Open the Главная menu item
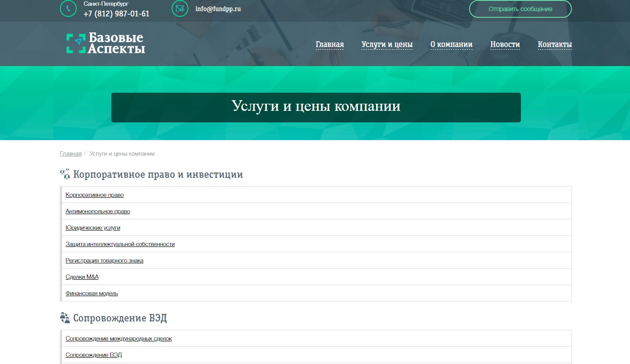Viewport: 630px width, 364px height. tap(329, 44)
